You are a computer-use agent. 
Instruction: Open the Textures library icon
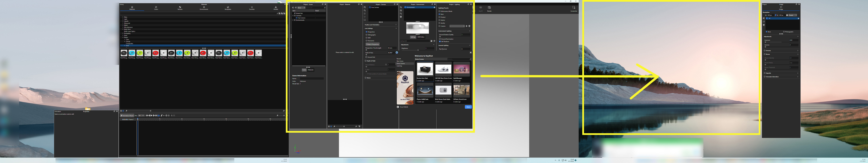(180, 7)
